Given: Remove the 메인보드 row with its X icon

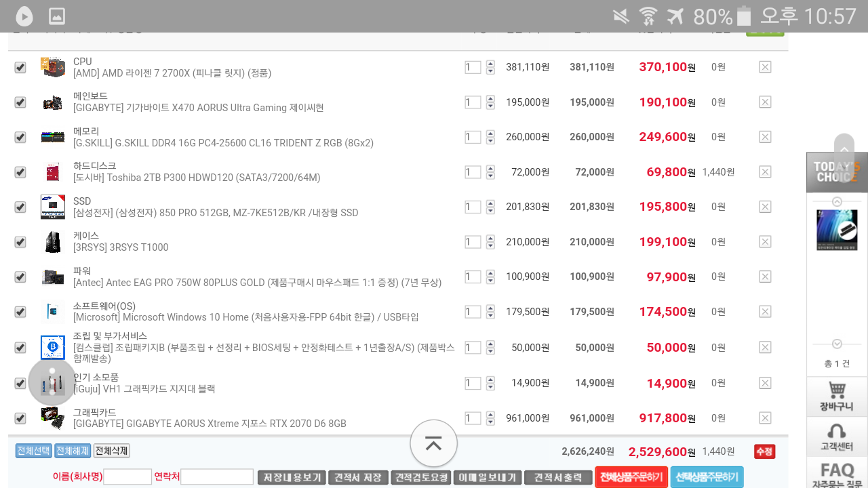Looking at the screenshot, I should (x=765, y=102).
